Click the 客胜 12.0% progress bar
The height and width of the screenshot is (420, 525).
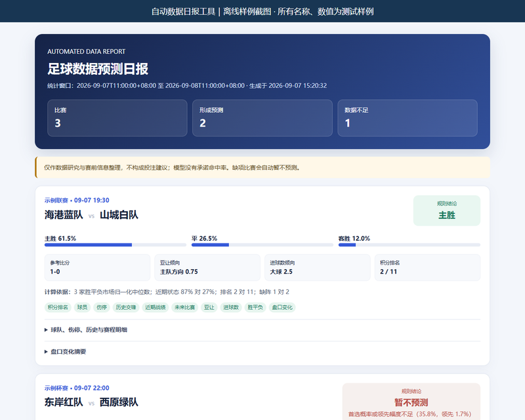[409, 245]
